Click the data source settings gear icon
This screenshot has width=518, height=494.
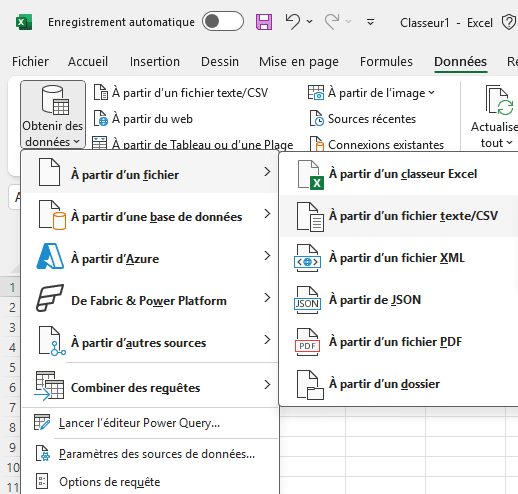43,454
